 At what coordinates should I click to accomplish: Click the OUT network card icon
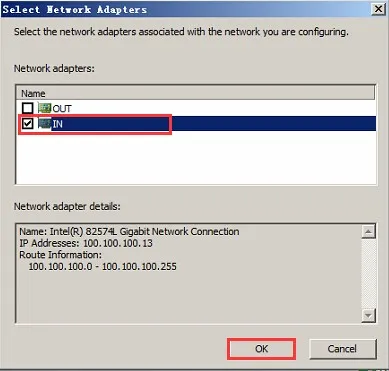click(44, 108)
